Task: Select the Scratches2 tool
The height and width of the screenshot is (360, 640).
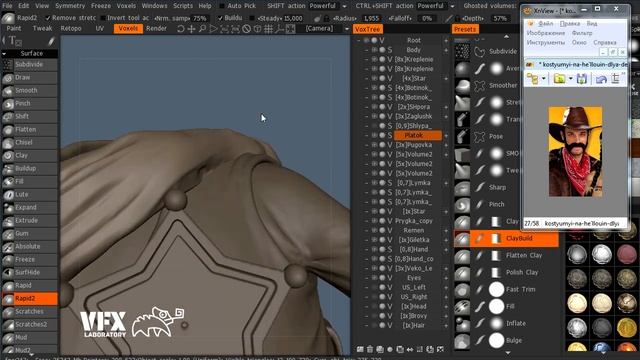Action: tap(29, 324)
